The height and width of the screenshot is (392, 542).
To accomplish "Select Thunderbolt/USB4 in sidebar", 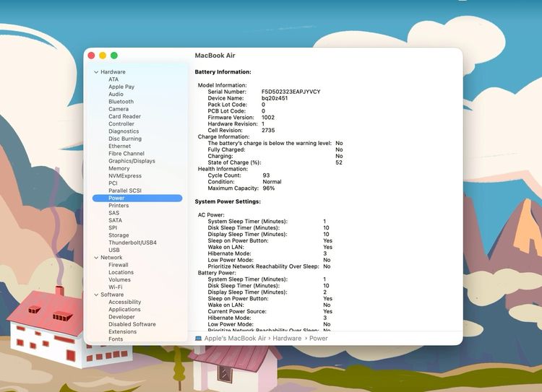I will [x=132, y=243].
